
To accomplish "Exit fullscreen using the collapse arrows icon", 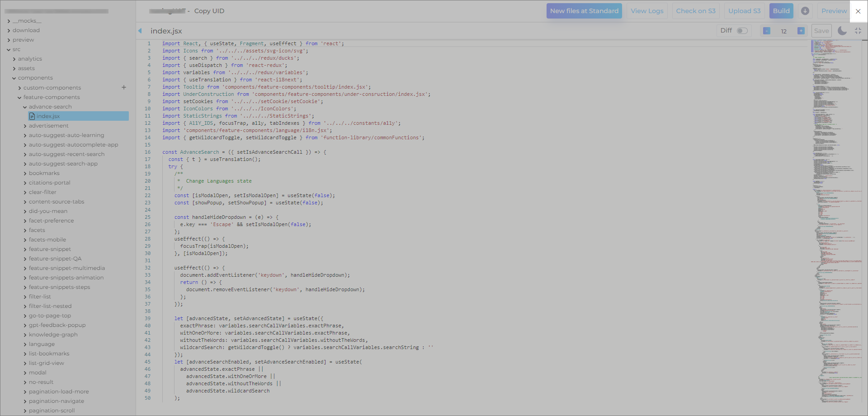I will [858, 31].
